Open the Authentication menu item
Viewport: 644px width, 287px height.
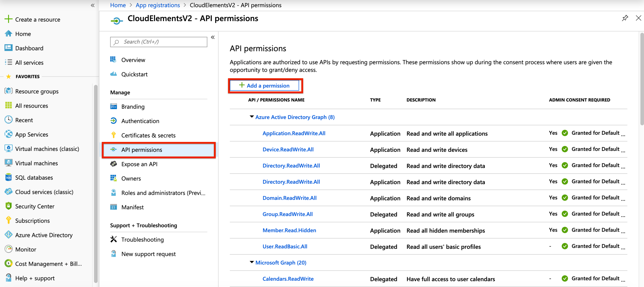(140, 121)
